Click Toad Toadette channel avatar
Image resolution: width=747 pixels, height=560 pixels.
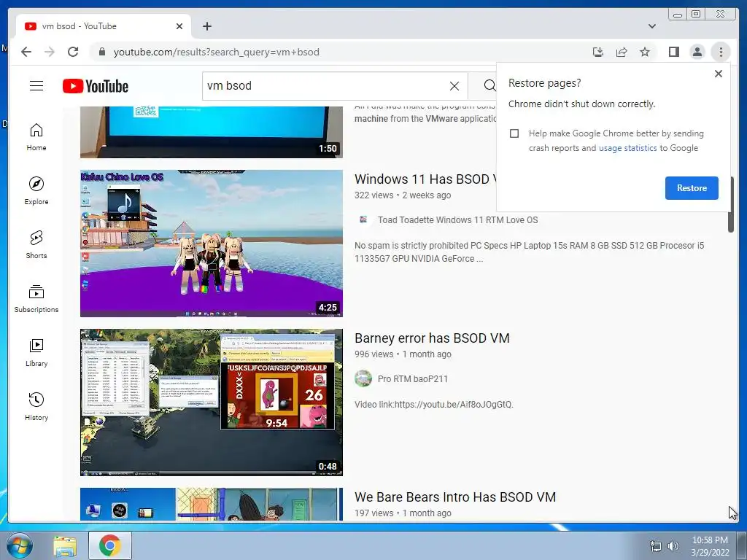coord(363,219)
